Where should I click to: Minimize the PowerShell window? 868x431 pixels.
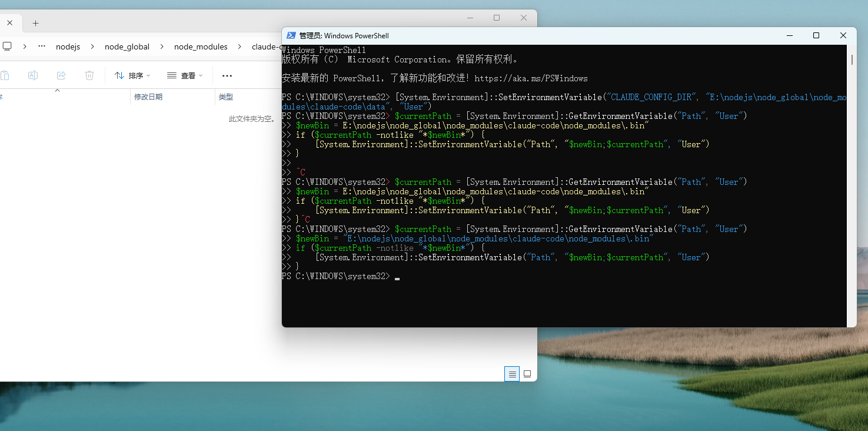point(789,36)
